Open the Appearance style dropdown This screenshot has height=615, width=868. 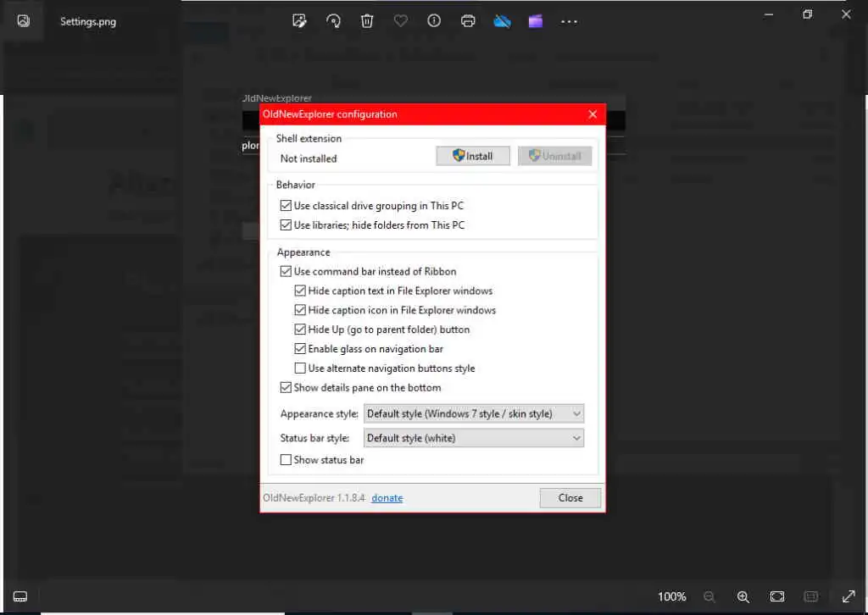pyautogui.click(x=473, y=413)
